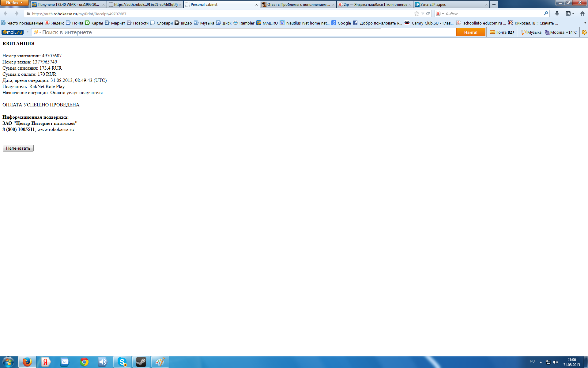This screenshot has height=368, width=588.
Task: Open a new tab with plus button
Action: [494, 5]
